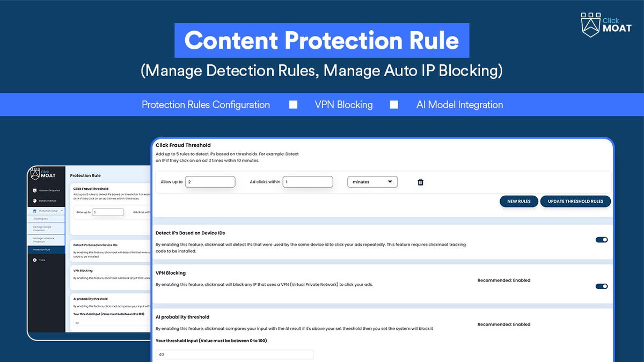Click the NEW RULES button
Viewport: 644px width, 362px height.
coord(518,201)
